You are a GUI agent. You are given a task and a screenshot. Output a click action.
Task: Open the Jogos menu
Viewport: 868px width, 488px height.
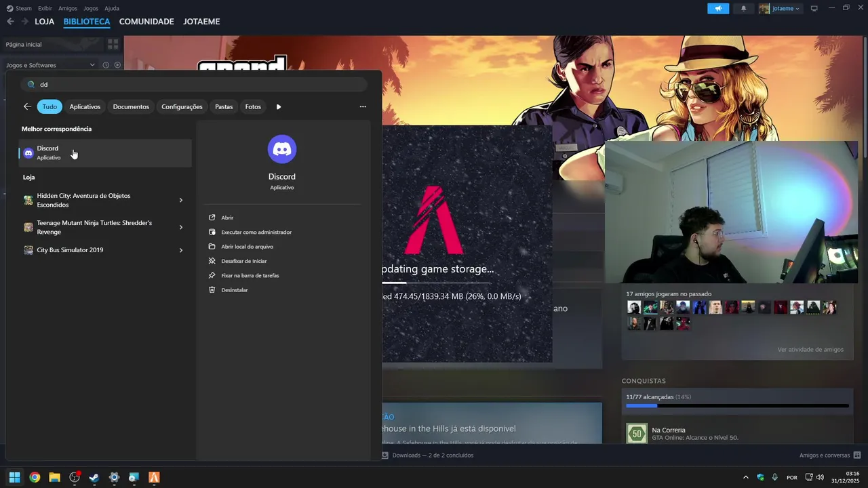click(x=91, y=8)
